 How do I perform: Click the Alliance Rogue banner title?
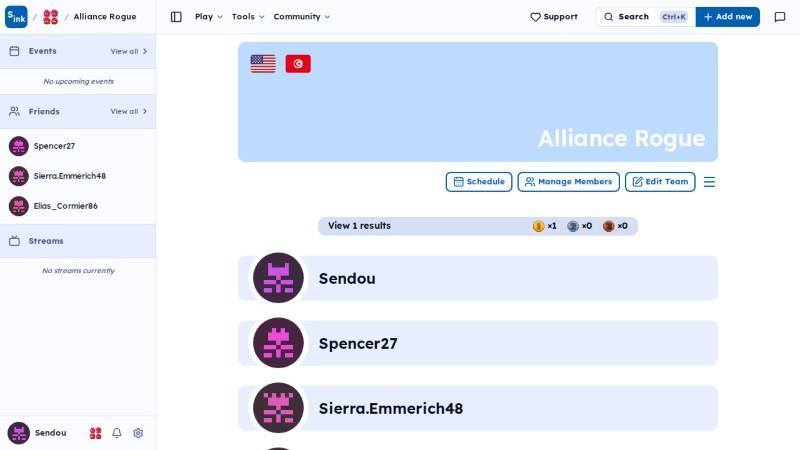click(x=621, y=139)
